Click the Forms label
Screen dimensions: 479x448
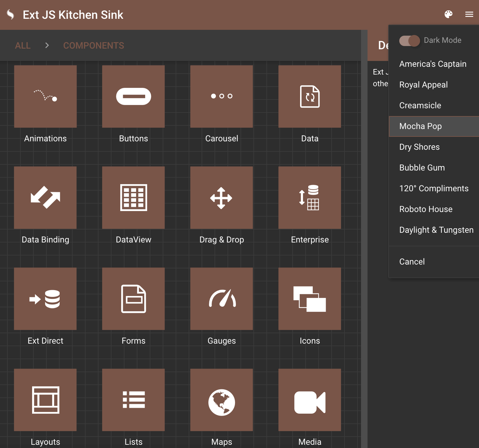(134, 341)
